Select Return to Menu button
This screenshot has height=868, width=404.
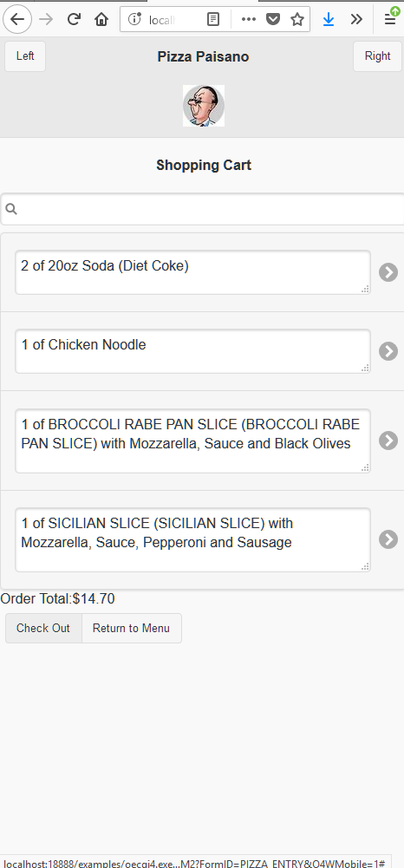[131, 629]
